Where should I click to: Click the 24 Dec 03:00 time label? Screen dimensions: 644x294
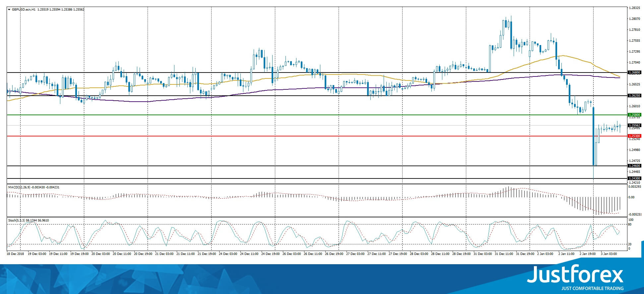tap(228, 254)
